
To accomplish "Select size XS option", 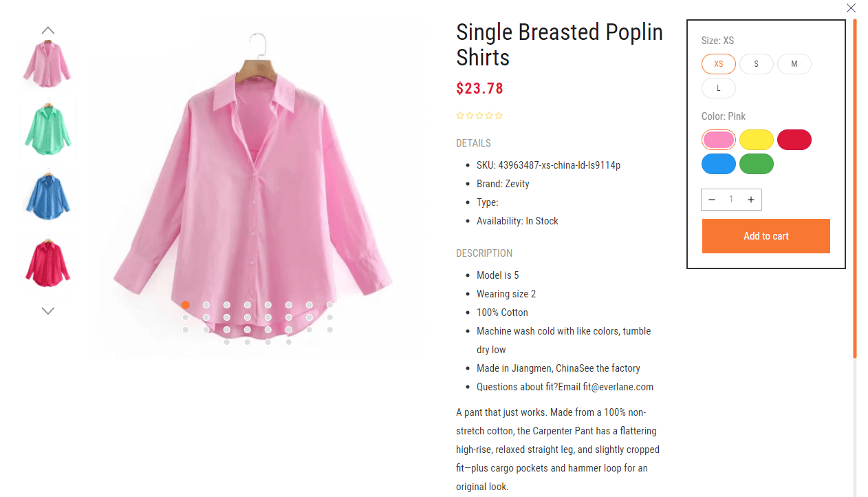I will (719, 64).
